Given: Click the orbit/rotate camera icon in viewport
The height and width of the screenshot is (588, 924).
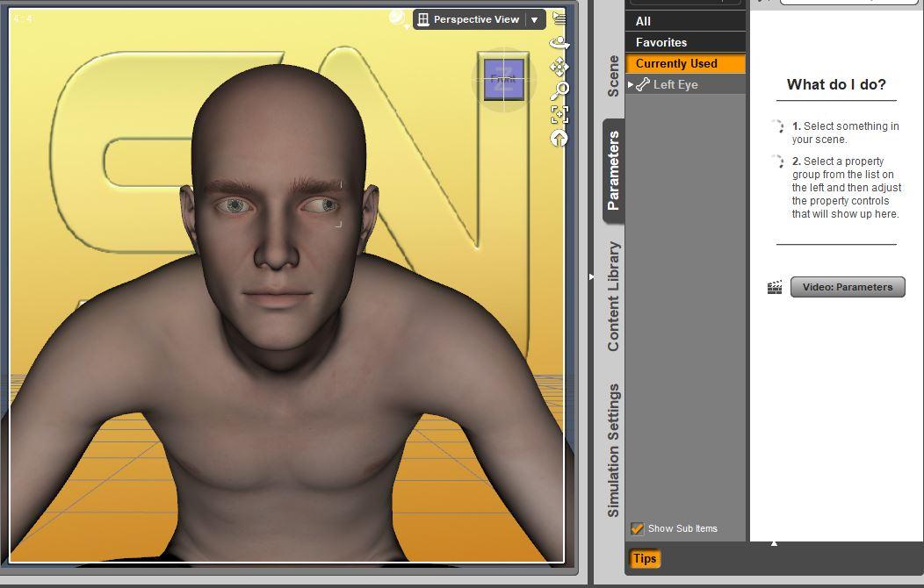Looking at the screenshot, I should pos(559,43).
